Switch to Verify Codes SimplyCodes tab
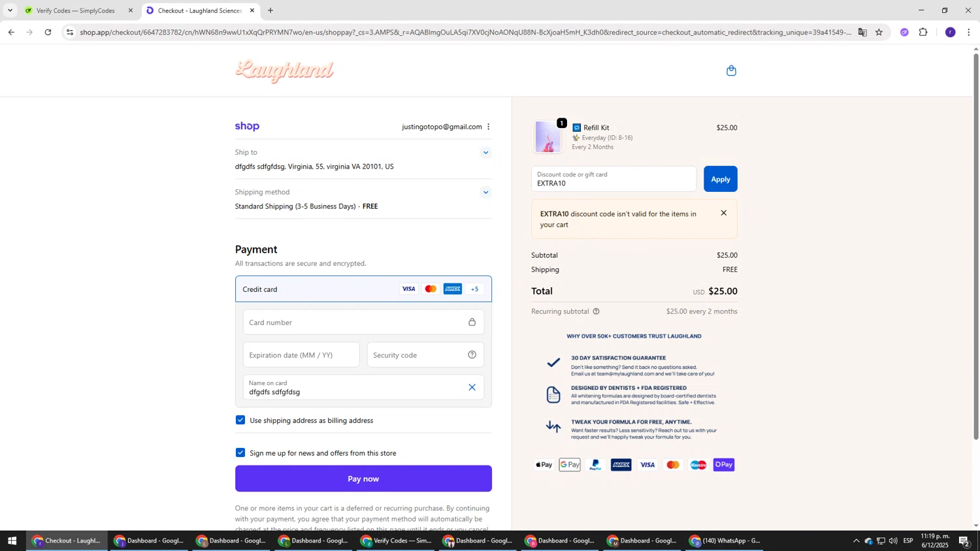The width and height of the screenshot is (980, 551). point(75,10)
